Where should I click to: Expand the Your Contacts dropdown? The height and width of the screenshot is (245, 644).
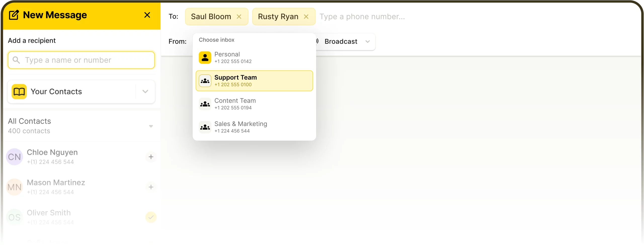145,92
